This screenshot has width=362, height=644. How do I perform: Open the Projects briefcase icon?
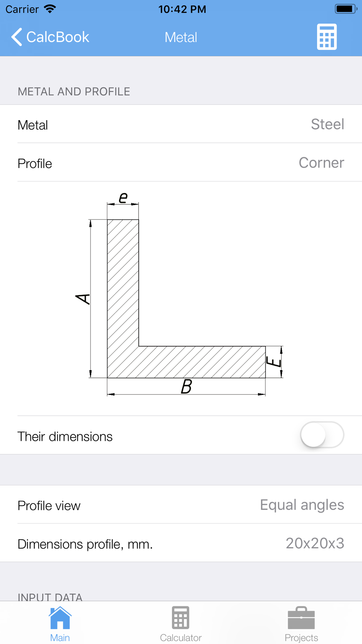(x=301, y=618)
